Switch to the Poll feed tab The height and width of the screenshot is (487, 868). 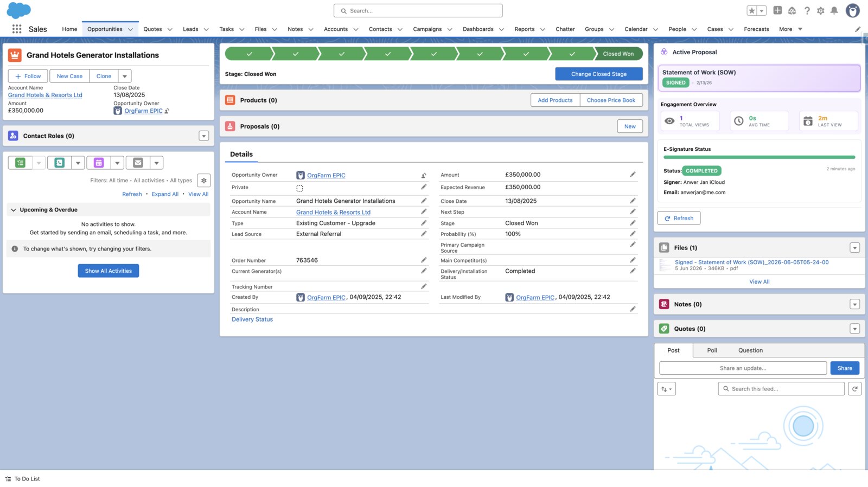(x=712, y=350)
